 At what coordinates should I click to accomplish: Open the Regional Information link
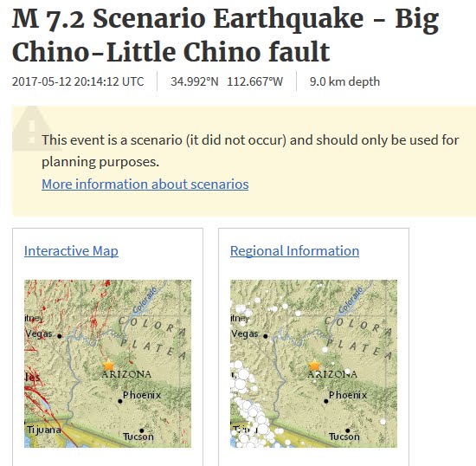pos(294,251)
